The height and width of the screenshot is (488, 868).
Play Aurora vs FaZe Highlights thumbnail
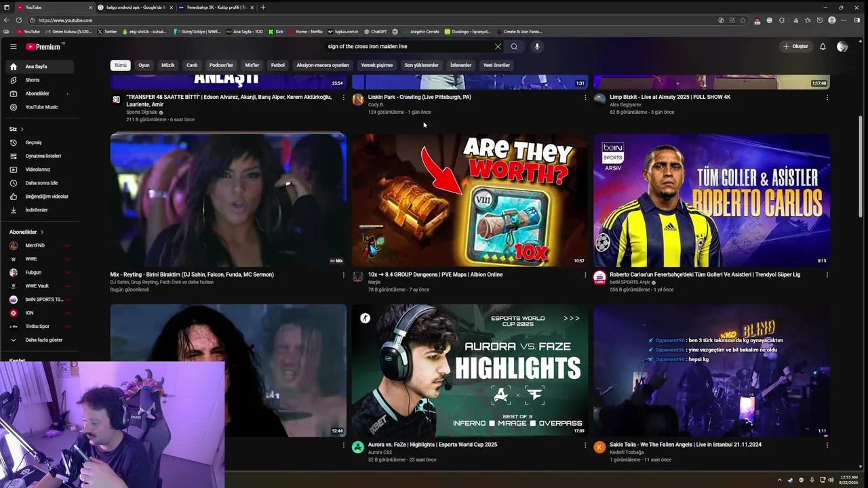pos(469,370)
